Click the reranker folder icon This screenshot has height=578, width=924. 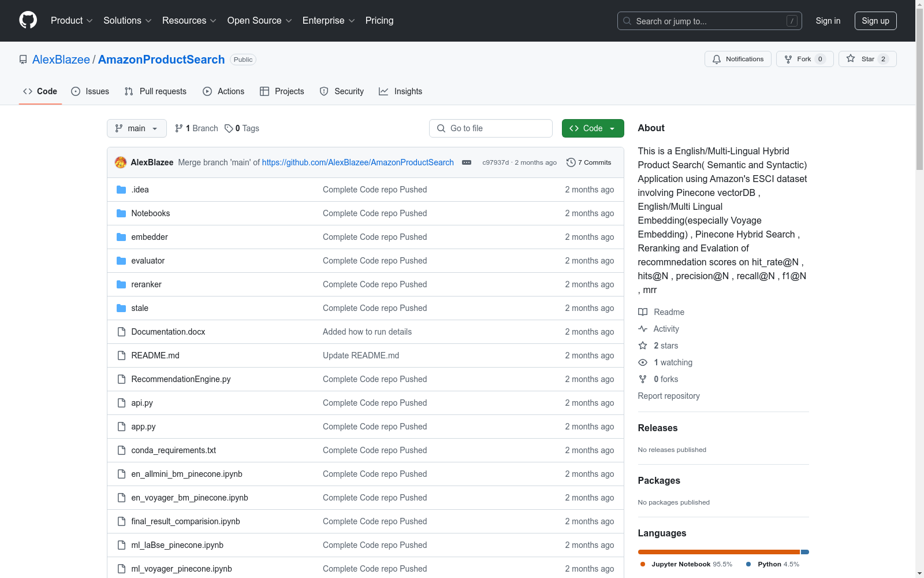click(121, 284)
